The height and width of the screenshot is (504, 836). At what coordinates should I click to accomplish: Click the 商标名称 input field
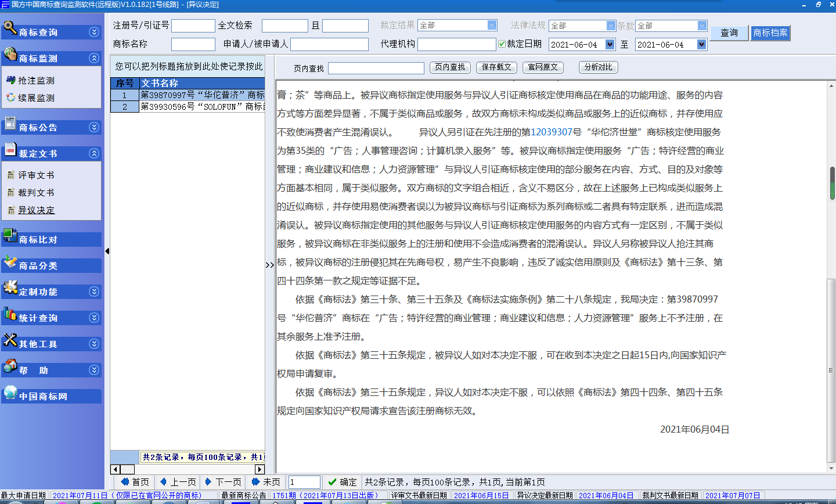193,44
